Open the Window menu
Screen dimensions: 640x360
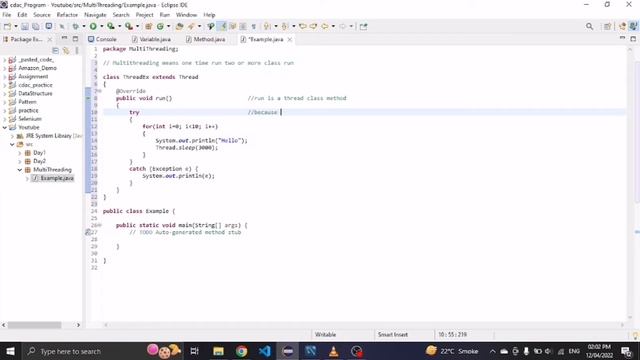tap(186, 15)
